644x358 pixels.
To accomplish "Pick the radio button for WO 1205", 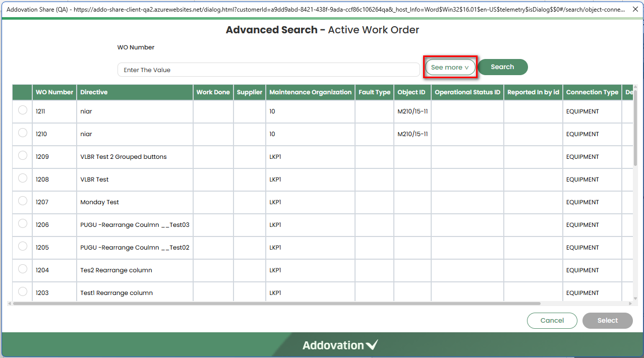I will tap(23, 247).
